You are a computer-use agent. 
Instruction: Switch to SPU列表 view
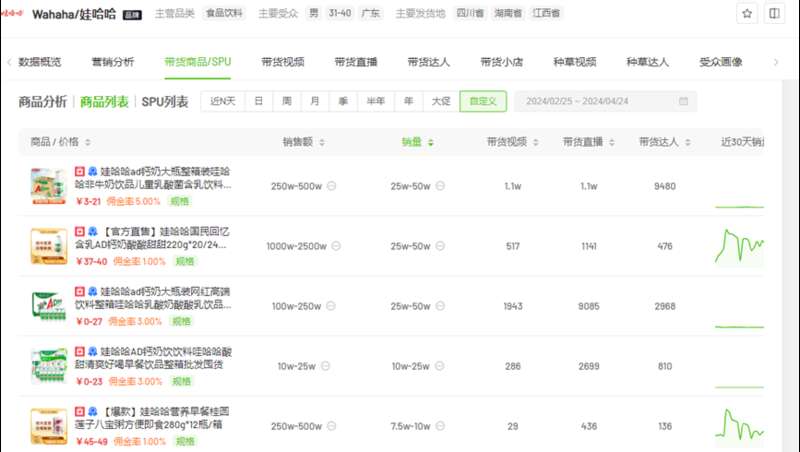(x=165, y=102)
